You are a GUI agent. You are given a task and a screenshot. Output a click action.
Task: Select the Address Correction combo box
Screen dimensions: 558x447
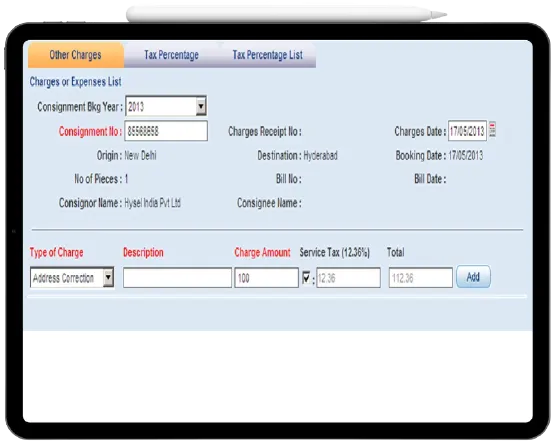pyautogui.click(x=72, y=278)
